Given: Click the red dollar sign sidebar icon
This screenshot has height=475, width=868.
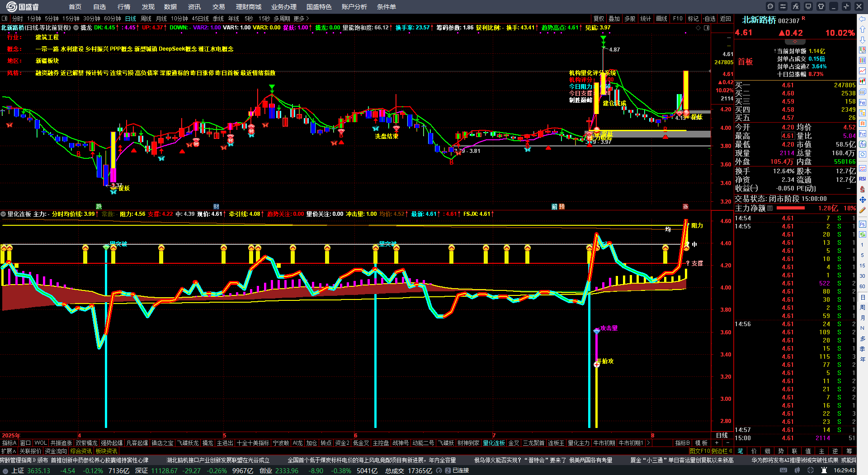Looking at the screenshot, I should click(863, 189).
